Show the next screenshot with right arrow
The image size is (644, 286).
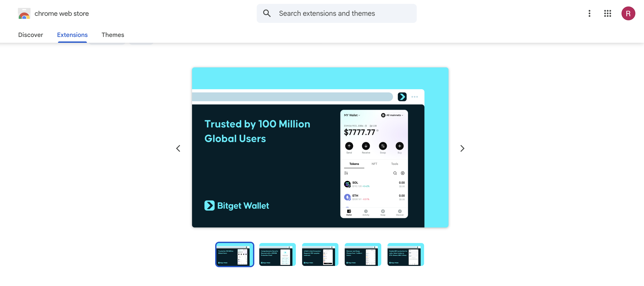(x=462, y=148)
